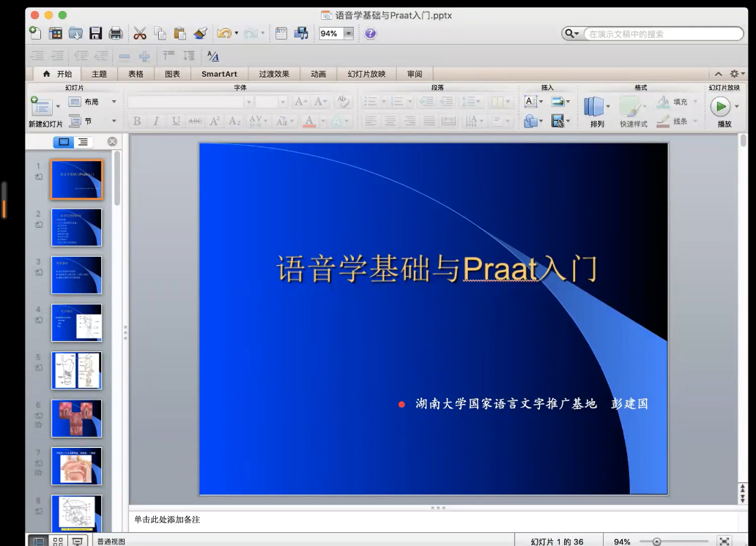Print the presentation using the printer icon
The width and height of the screenshot is (756, 546).
click(116, 33)
